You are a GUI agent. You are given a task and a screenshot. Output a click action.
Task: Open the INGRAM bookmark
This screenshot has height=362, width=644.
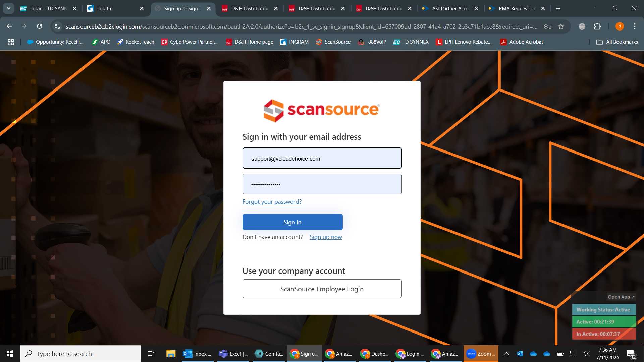(294, 42)
